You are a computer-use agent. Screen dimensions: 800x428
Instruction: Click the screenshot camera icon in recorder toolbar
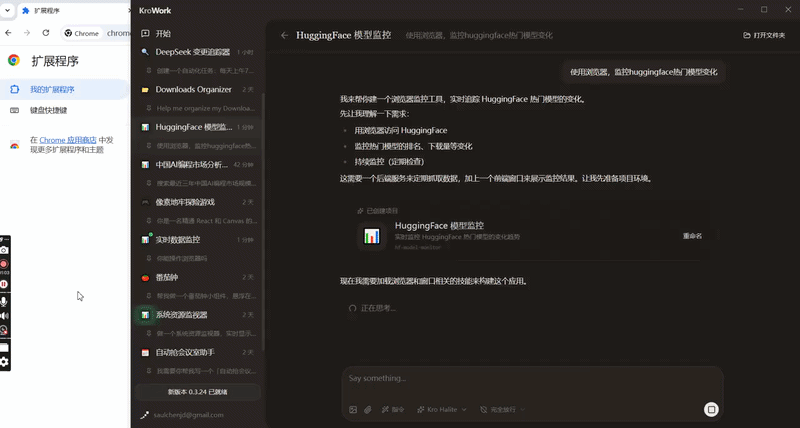tap(4, 250)
